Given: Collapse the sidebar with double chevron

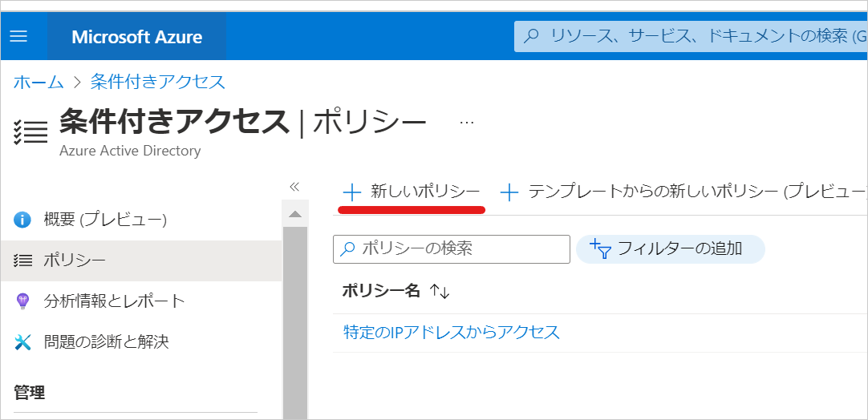Looking at the screenshot, I should pyautogui.click(x=294, y=187).
